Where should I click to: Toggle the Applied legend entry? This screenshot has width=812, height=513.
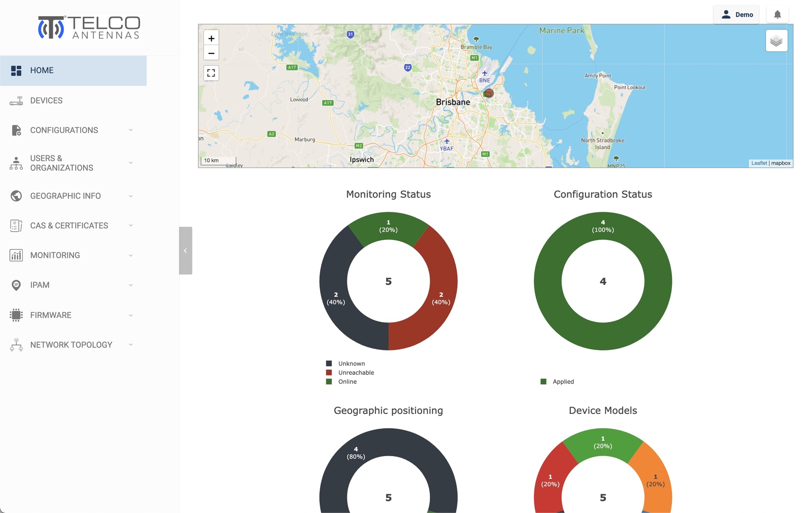(x=557, y=382)
